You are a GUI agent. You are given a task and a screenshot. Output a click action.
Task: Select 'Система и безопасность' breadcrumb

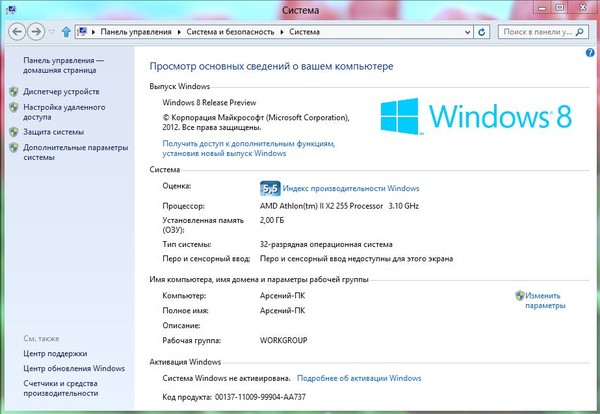pyautogui.click(x=230, y=32)
